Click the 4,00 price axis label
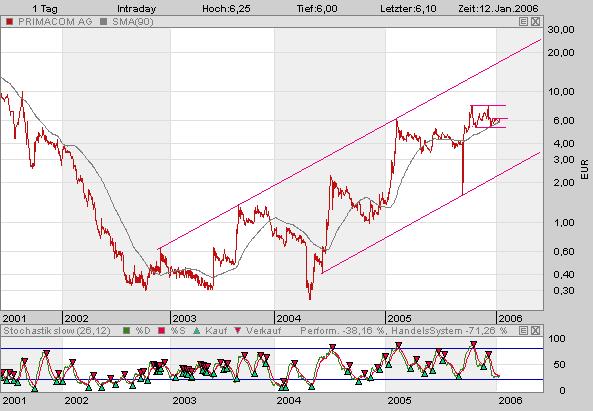 (564, 144)
